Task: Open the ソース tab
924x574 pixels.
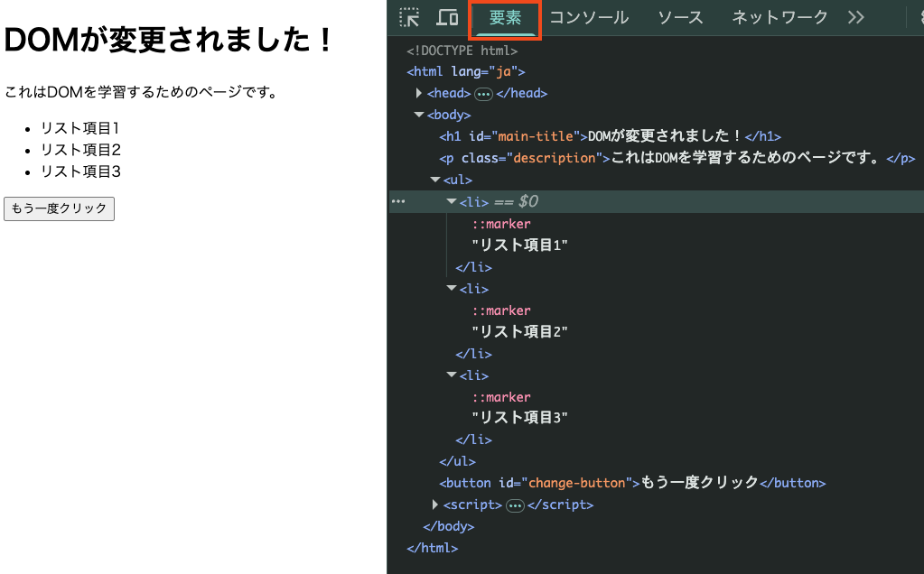Action: click(x=680, y=17)
